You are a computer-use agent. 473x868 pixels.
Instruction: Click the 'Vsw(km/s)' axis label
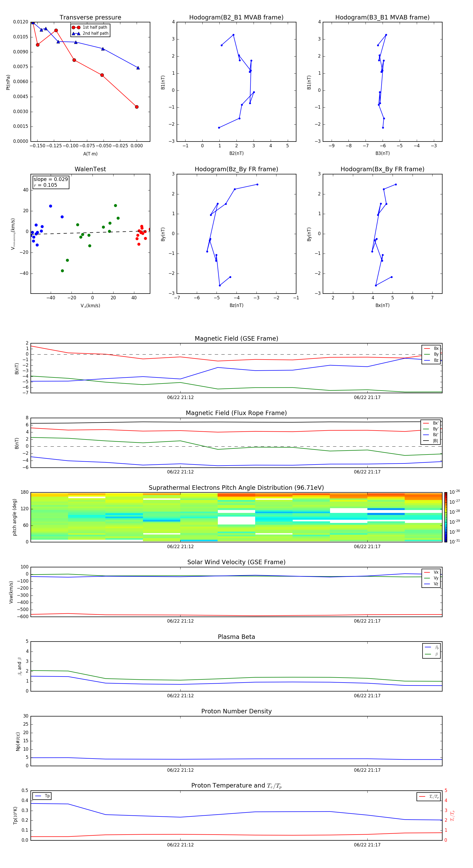[x=11, y=592]
